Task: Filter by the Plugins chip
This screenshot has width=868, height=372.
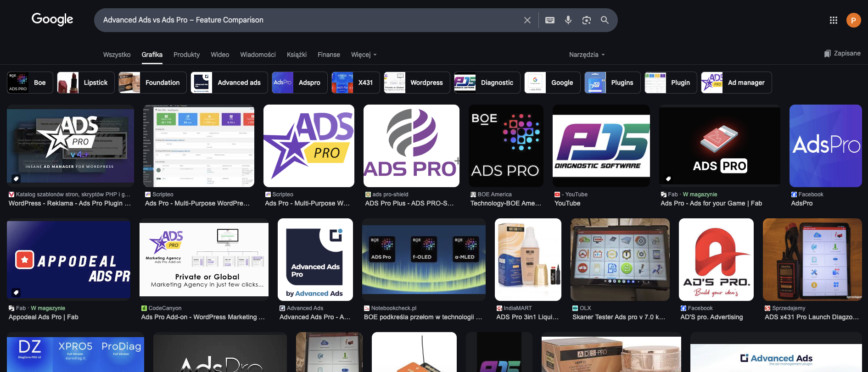Action: click(x=612, y=83)
